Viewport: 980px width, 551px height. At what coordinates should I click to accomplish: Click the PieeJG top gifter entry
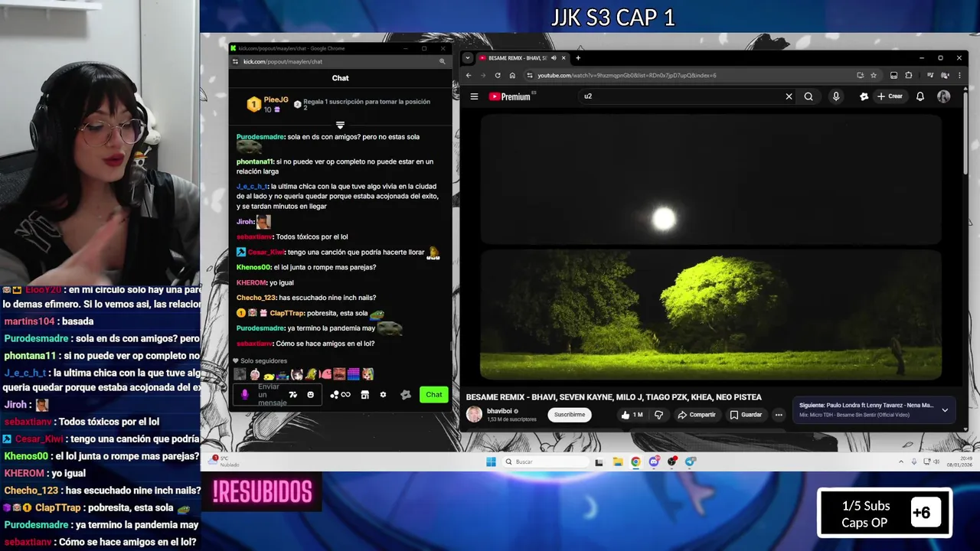point(268,105)
